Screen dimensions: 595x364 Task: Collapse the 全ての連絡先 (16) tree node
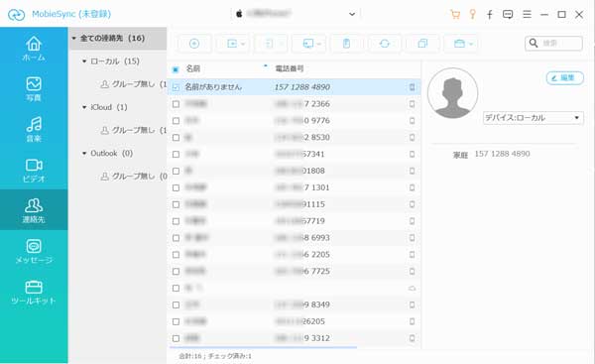pyautogui.click(x=74, y=39)
